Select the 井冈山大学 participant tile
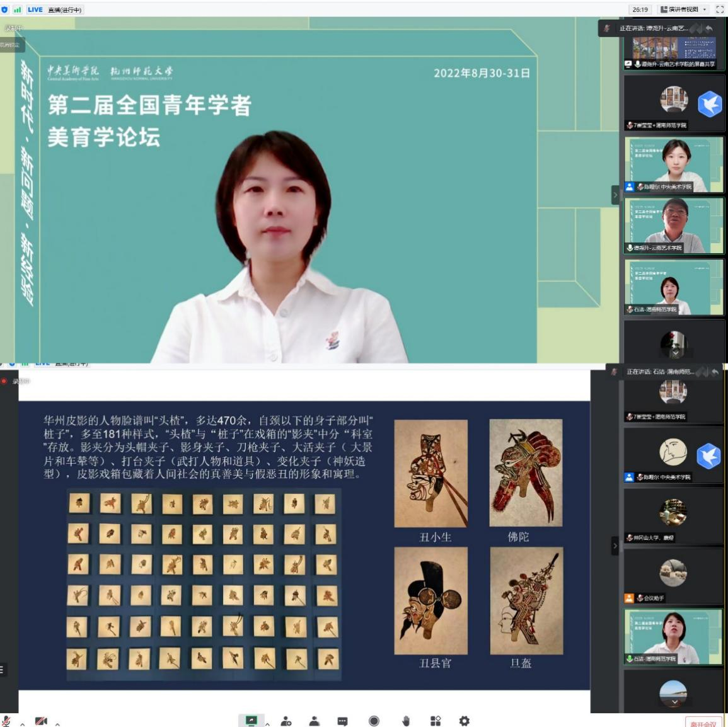728x727 pixels. click(x=673, y=517)
